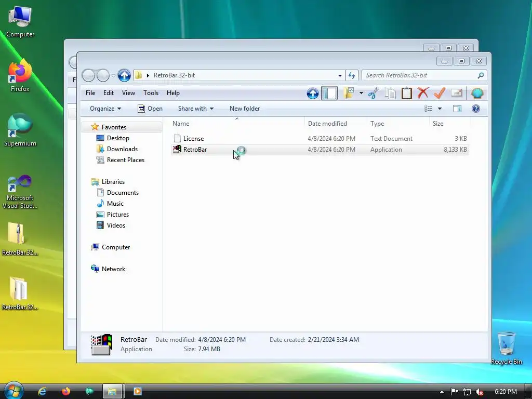Sort by the Date modified column header
This screenshot has height=399, width=532.
click(x=336, y=124)
